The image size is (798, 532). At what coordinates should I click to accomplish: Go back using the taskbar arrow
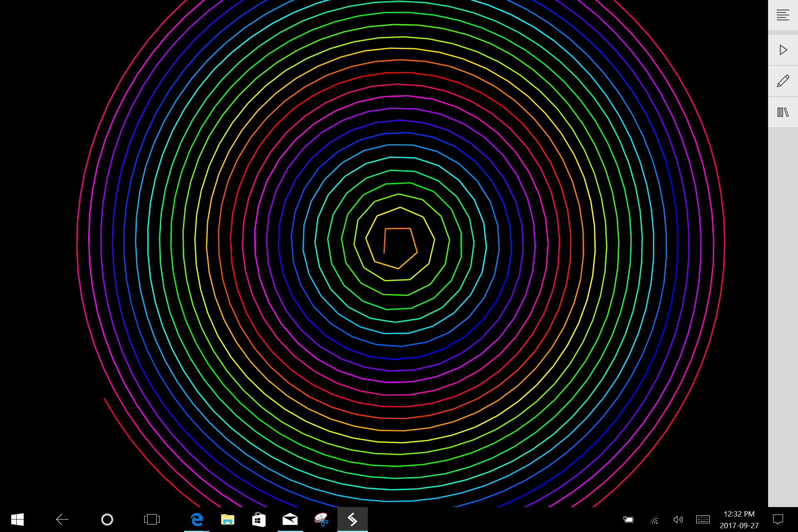62,519
